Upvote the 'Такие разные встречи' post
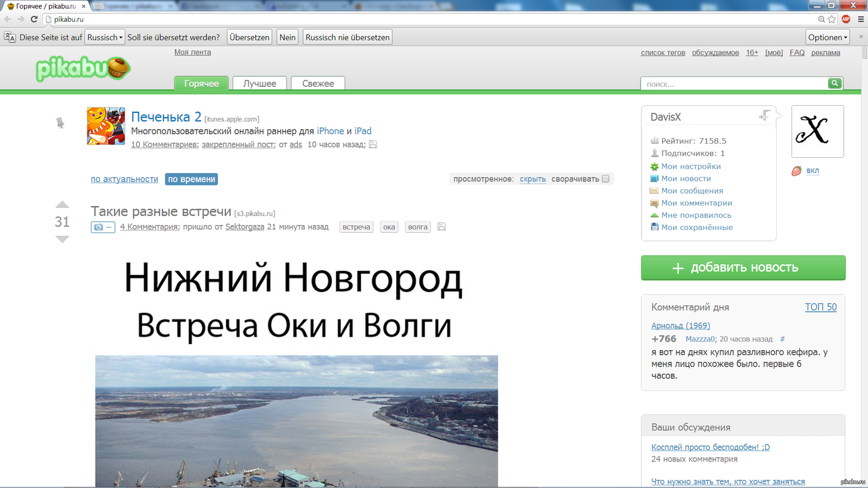Screen dimensions: 868x488 click(x=62, y=205)
